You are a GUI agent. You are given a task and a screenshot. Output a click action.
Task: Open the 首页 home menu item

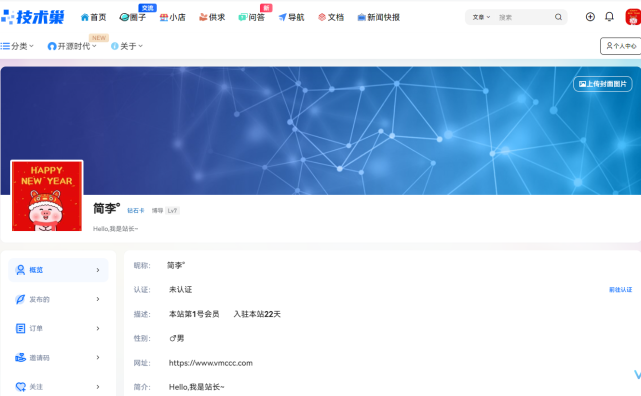(x=94, y=17)
